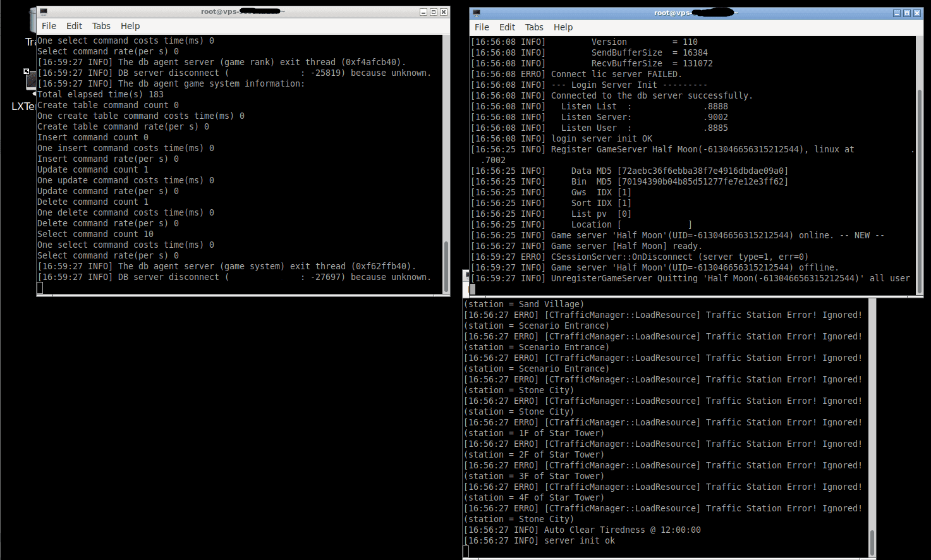
Task: Open Help menu in left terminal window
Action: pos(130,26)
